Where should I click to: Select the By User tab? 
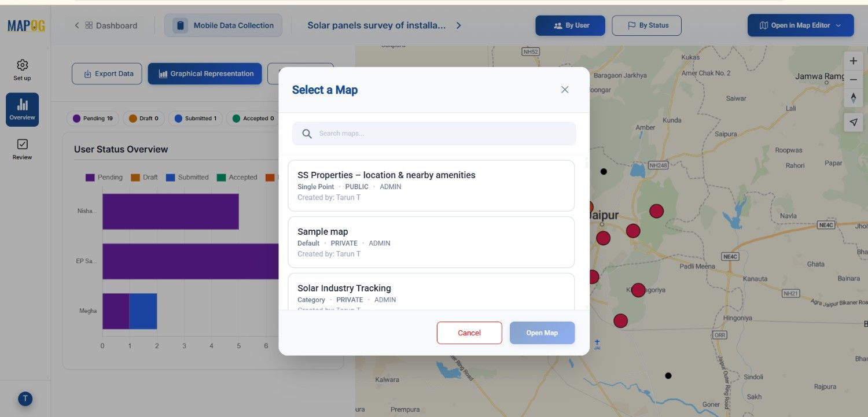[570, 25]
